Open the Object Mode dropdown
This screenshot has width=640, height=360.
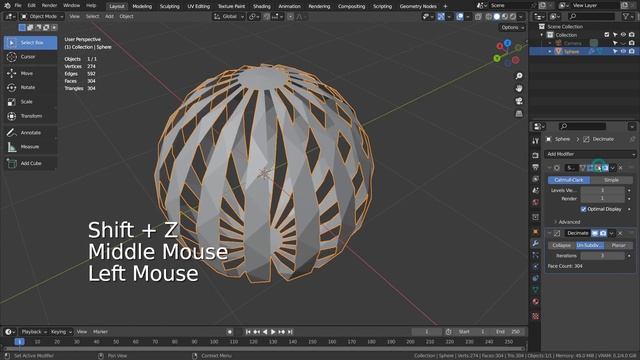pos(42,17)
